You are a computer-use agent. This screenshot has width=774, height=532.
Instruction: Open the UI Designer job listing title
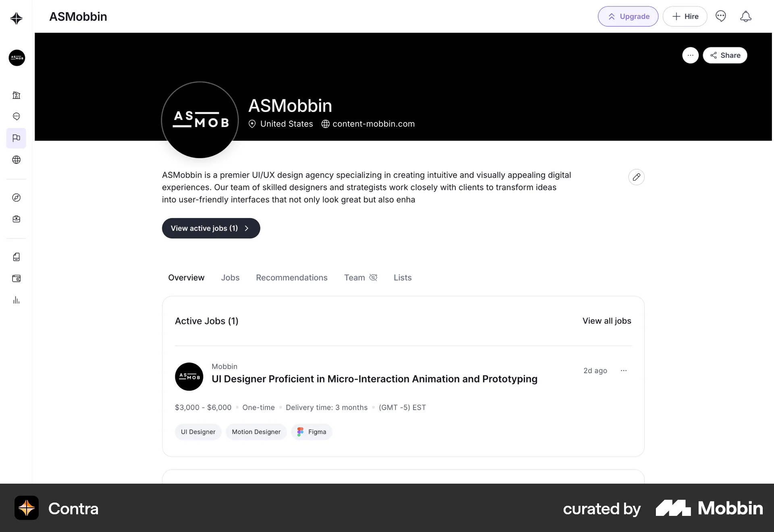point(374,379)
